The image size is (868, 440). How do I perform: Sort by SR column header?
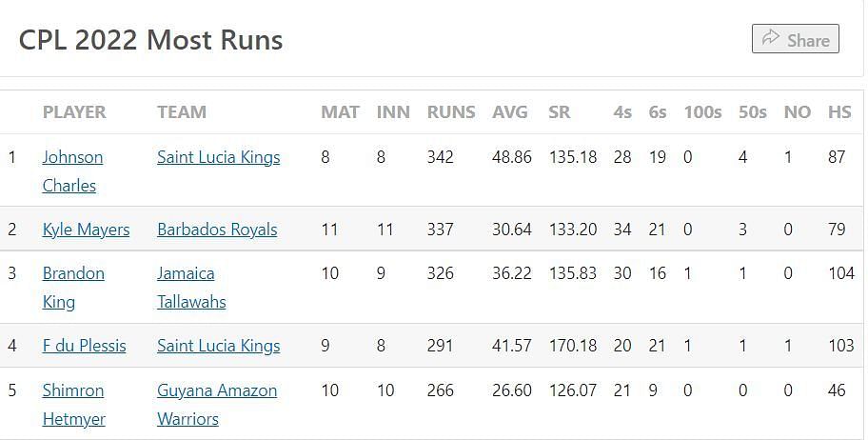559,112
